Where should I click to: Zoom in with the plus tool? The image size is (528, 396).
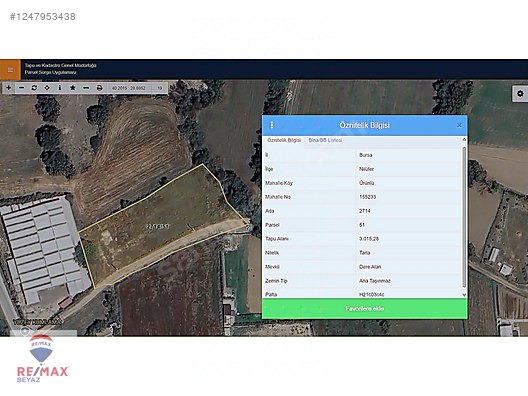point(9,88)
